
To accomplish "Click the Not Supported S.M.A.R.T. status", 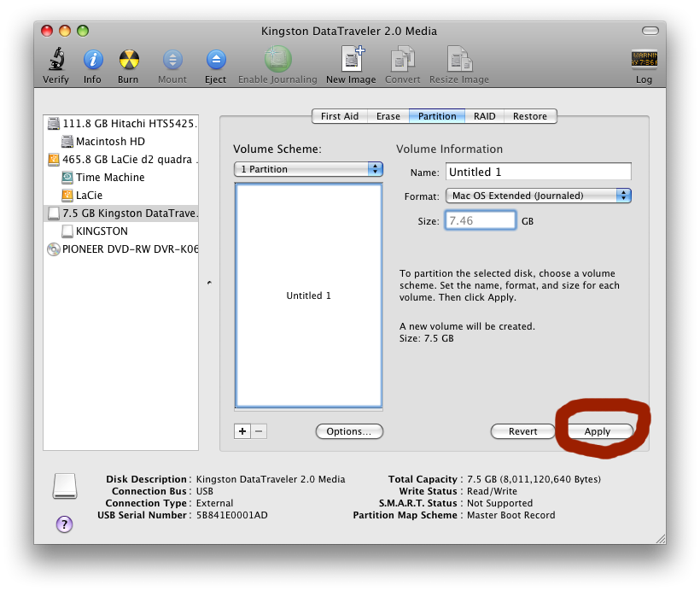I will tap(500, 503).
